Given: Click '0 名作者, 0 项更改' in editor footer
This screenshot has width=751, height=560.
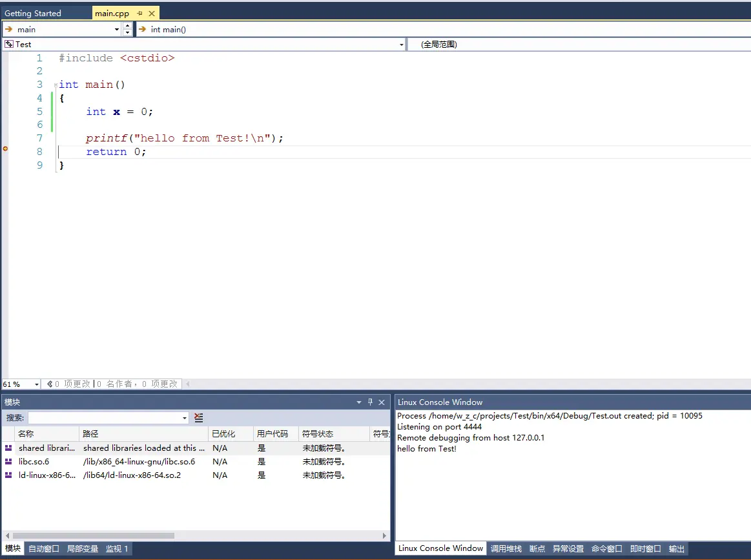Looking at the screenshot, I should click(137, 384).
